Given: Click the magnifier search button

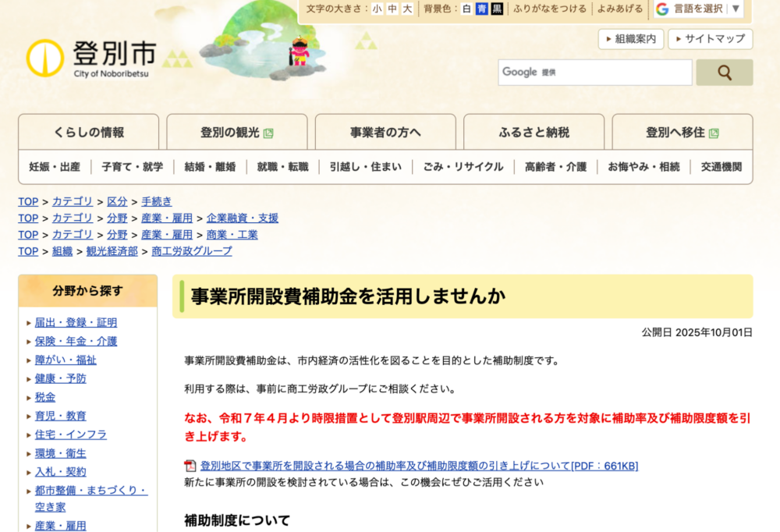Looking at the screenshot, I should click(724, 73).
